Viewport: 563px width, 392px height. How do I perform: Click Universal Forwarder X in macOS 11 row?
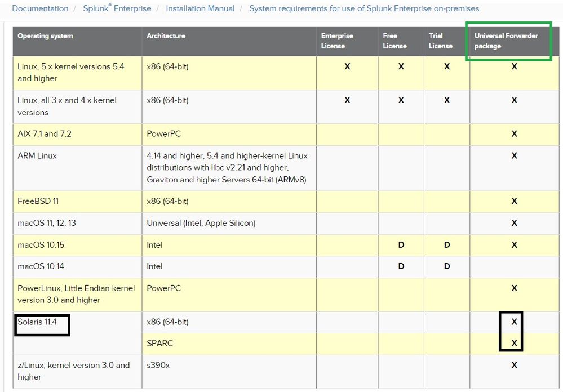tap(514, 223)
